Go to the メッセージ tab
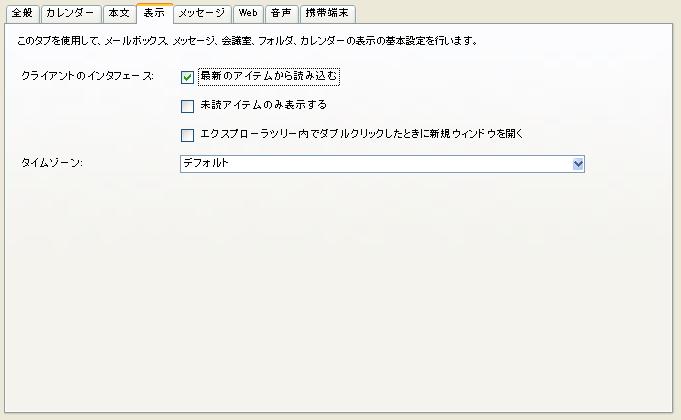This screenshot has width=681, height=420. coord(202,13)
